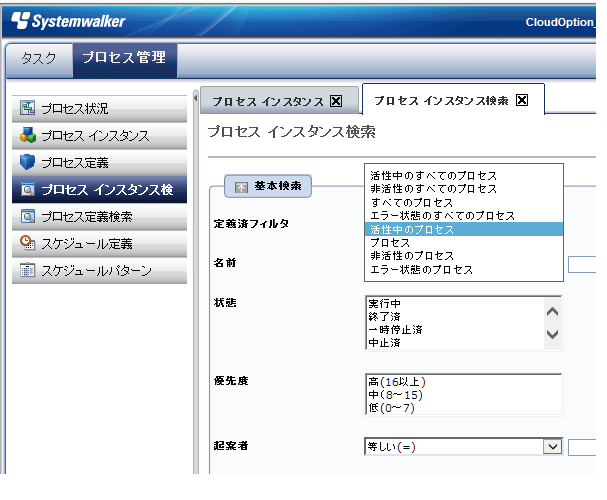The height and width of the screenshot is (500, 607).
Task: Select 中止済 in 状態 list
Action: click(455, 343)
